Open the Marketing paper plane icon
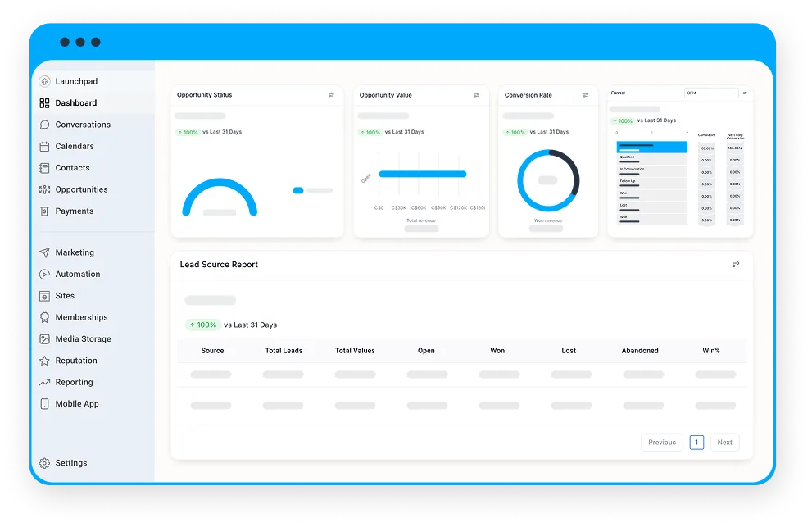Image resolution: width=812 pixels, height=527 pixels. click(44, 253)
